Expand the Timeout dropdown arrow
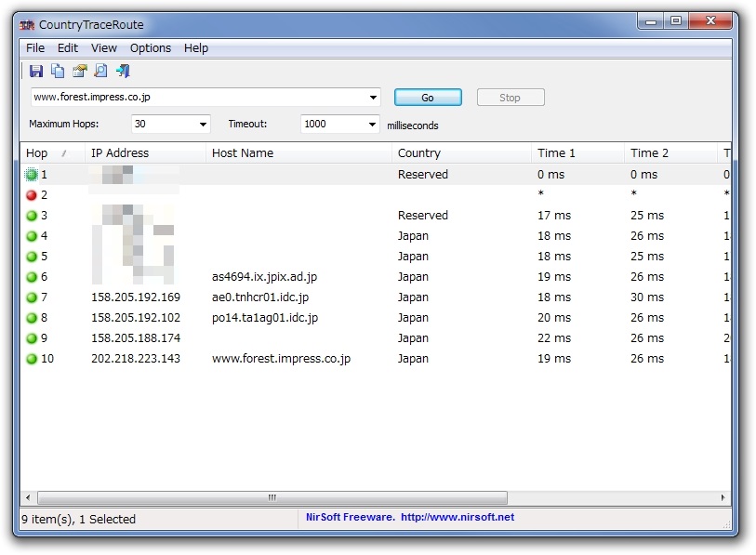The image size is (756, 555). coord(372,125)
